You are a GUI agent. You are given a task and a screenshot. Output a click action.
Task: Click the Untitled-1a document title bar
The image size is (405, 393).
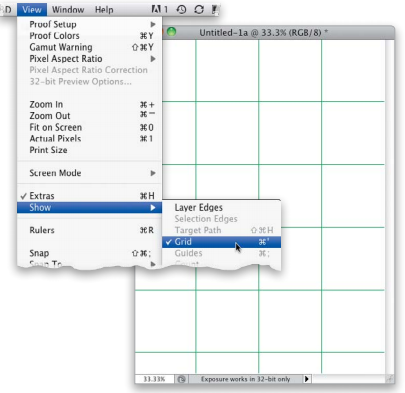pyautogui.click(x=263, y=33)
